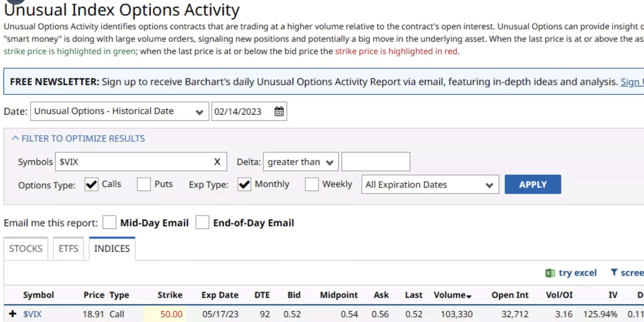Viewport: 644px width, 322px height.
Task: Click the try excel link
Action: 577,273
